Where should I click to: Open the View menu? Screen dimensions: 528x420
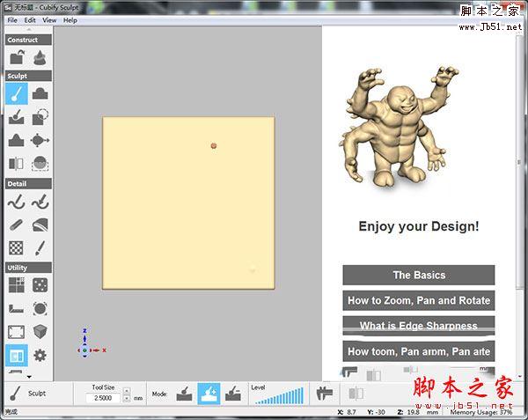[49, 20]
